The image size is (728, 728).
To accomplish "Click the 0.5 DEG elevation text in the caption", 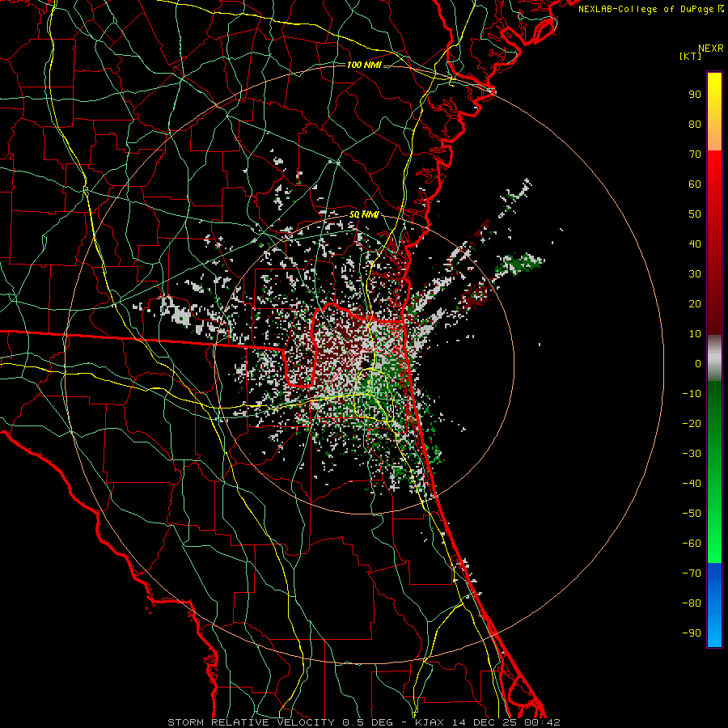I will tap(367, 722).
